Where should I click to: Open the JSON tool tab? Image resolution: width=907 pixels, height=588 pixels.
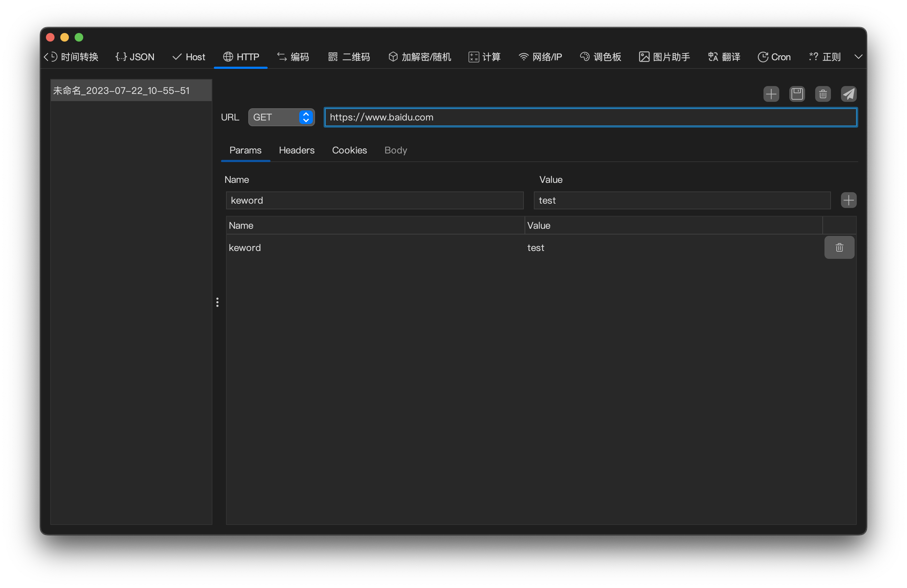click(135, 57)
